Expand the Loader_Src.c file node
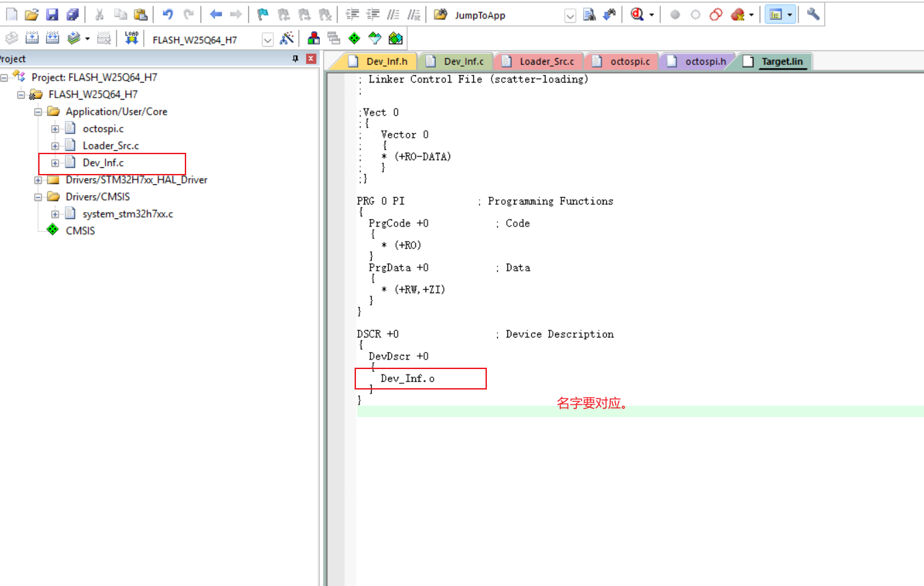The image size is (924, 586). [x=55, y=146]
